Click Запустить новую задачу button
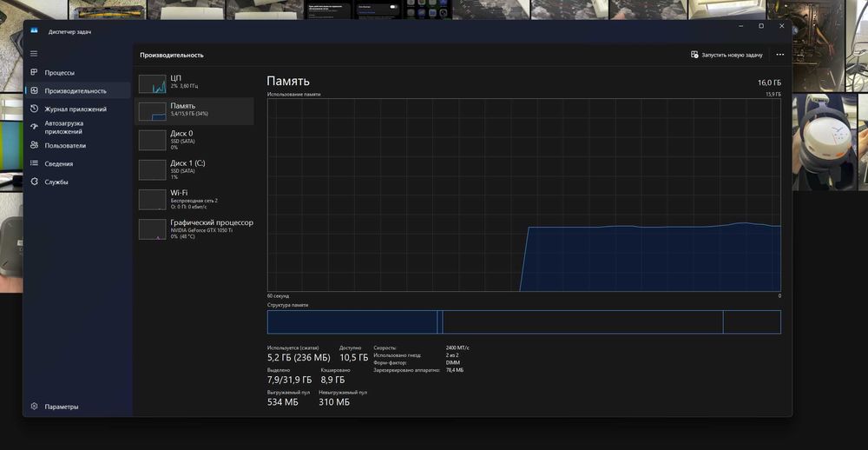This screenshot has width=868, height=450. pyautogui.click(x=727, y=55)
